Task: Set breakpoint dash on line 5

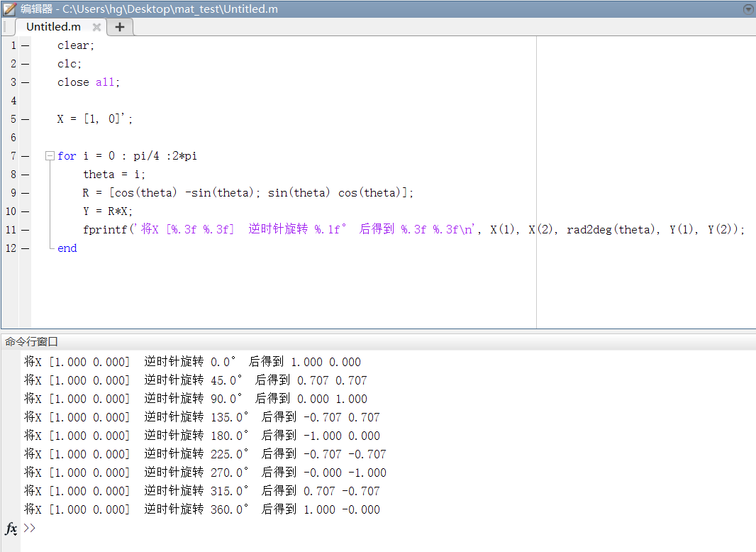Action: click(x=25, y=119)
